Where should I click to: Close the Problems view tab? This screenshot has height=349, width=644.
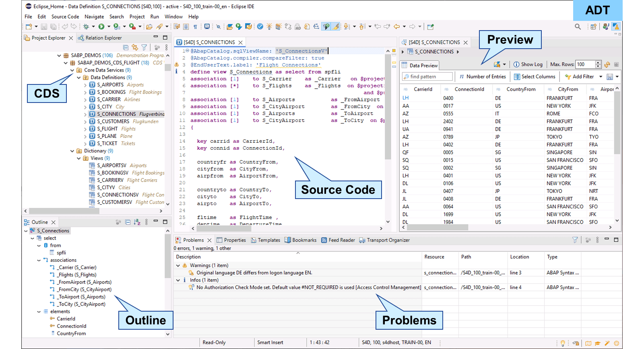(209, 240)
